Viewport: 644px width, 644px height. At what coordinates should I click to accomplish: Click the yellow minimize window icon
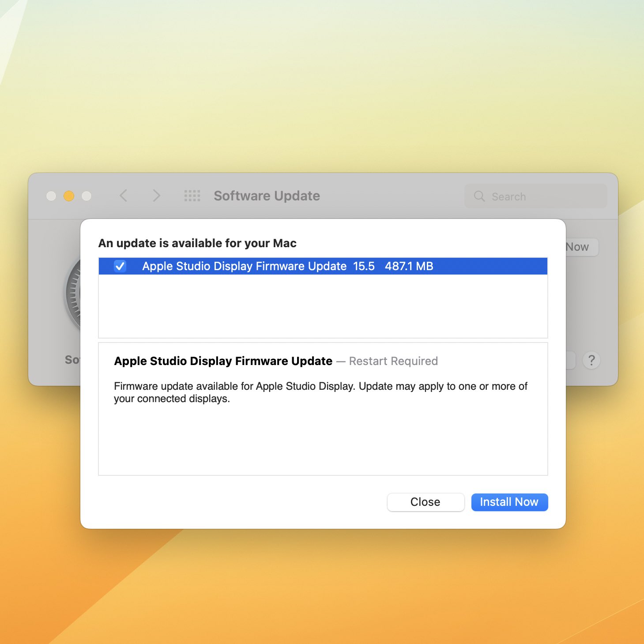[x=69, y=196]
